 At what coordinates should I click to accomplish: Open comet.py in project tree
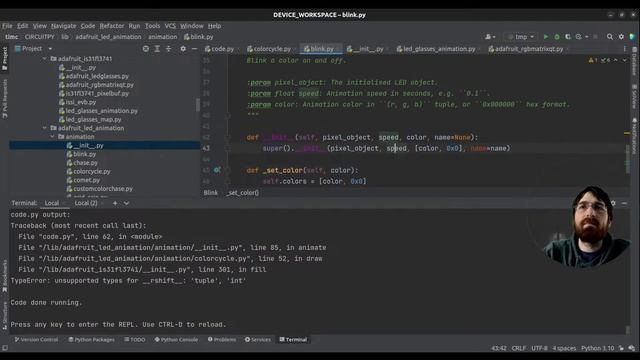pos(87,180)
